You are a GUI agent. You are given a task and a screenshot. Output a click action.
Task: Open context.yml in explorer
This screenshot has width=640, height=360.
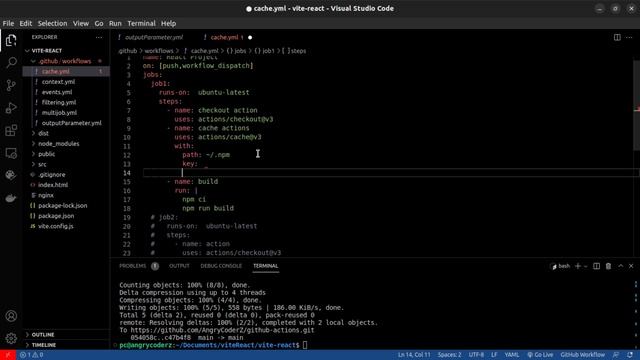(x=58, y=82)
